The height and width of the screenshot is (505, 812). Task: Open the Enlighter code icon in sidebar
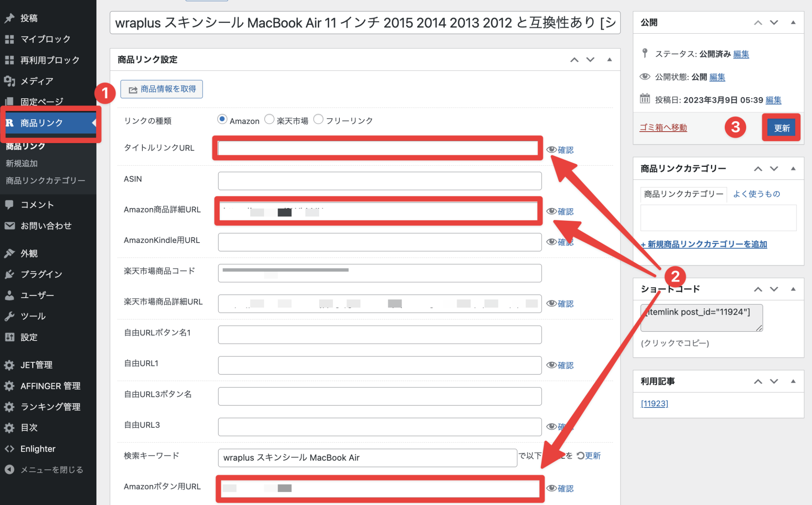click(10, 449)
